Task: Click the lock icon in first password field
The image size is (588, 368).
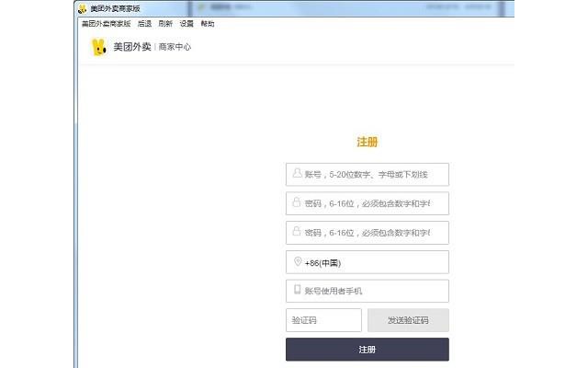Action: tap(297, 202)
